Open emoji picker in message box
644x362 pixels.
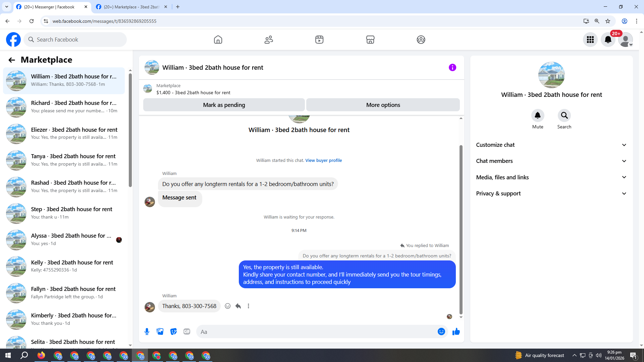coord(441,331)
